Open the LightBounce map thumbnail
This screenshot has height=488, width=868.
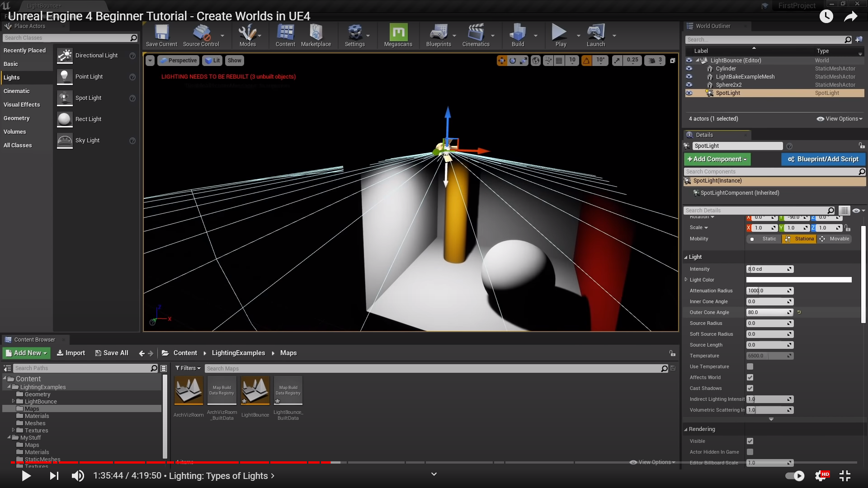(255, 390)
